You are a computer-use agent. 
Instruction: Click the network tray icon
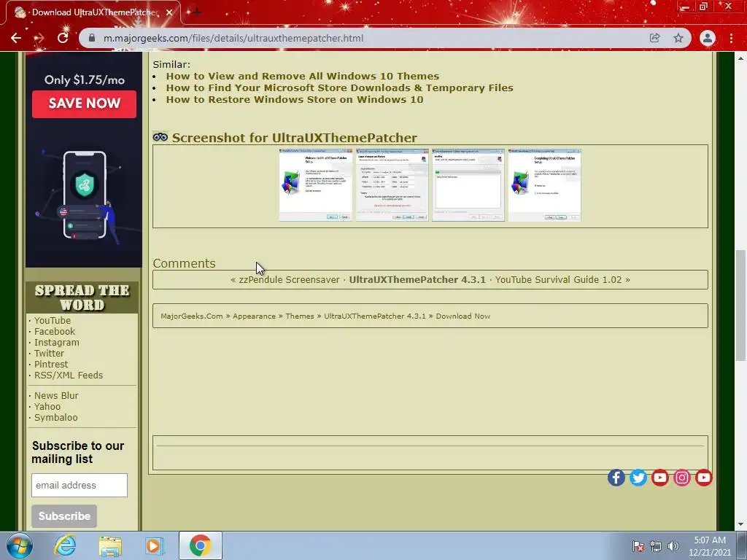pyautogui.click(x=656, y=546)
